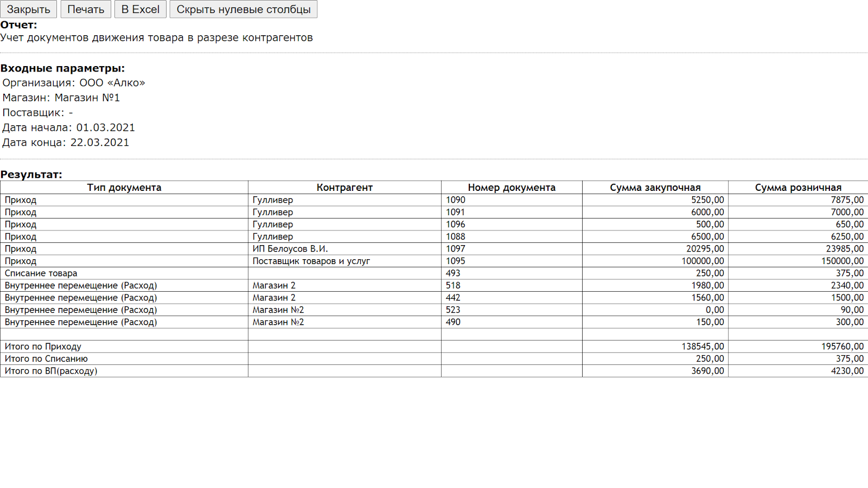Export report with В Excel button

point(140,9)
